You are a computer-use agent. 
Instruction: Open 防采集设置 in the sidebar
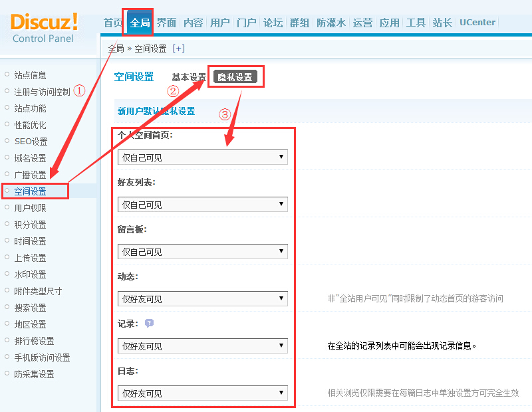(34, 374)
